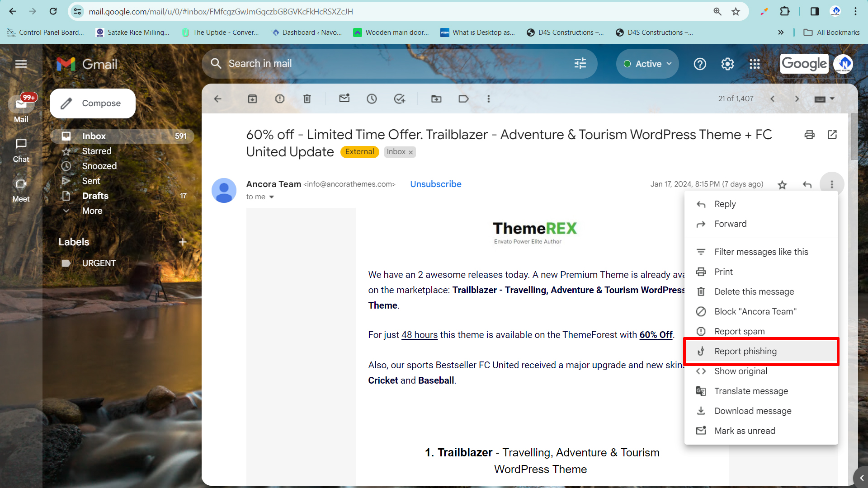
Task: Print all using printer icon
Action: 809,135
